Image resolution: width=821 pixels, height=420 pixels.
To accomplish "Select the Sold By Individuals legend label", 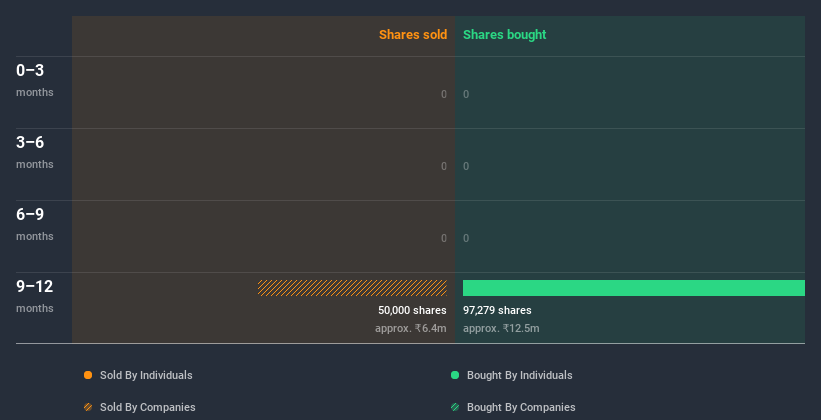I will tap(146, 375).
